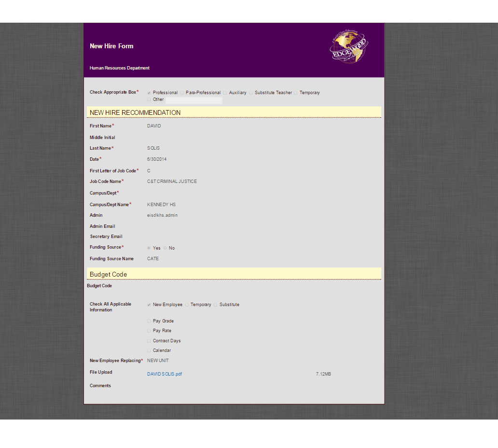Image resolution: width=498 pixels, height=448 pixels.
Task: Click the Job Code Name label
Action: (x=106, y=182)
